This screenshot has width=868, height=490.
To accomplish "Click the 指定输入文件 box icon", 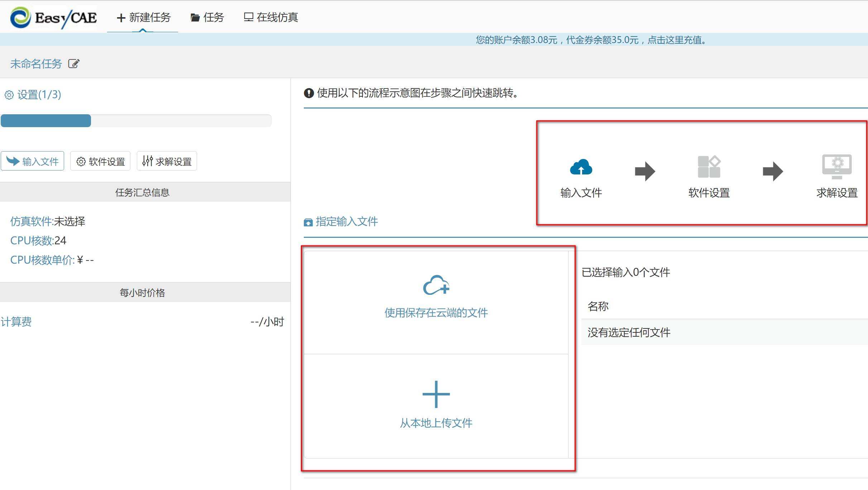I will point(308,222).
